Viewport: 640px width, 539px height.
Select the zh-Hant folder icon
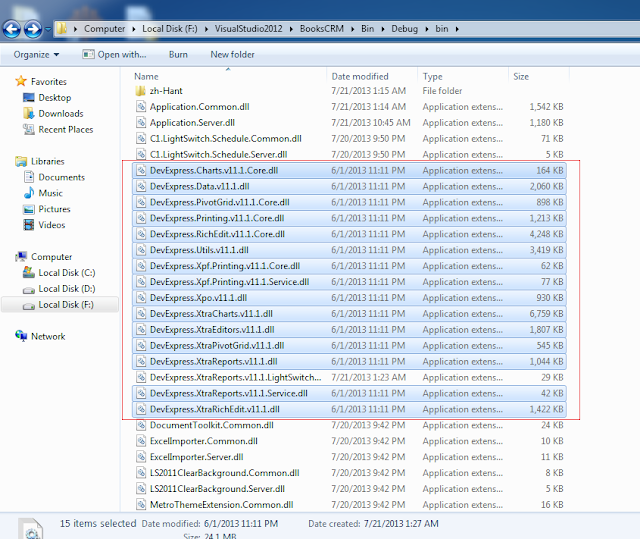click(x=141, y=91)
